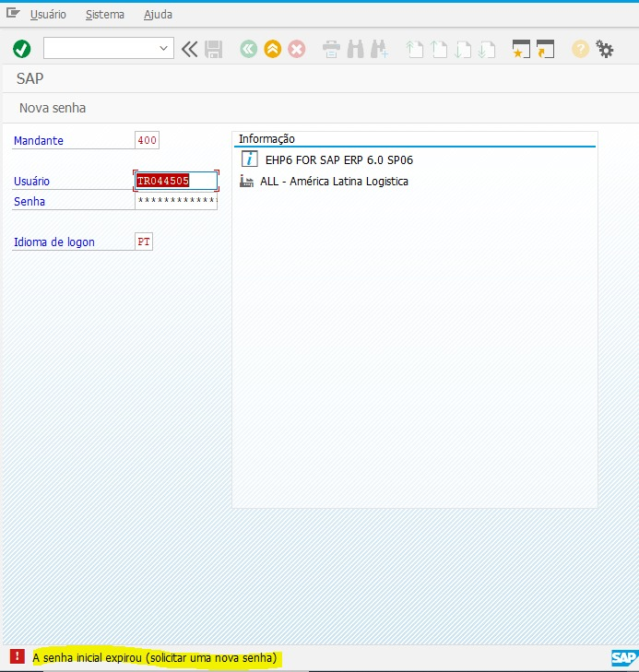This screenshot has width=639, height=672.
Task: Click the blue information i icon
Action: [250, 159]
